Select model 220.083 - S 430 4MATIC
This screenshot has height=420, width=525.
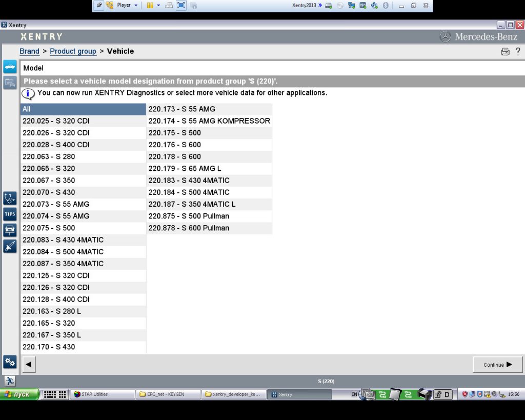pos(84,240)
